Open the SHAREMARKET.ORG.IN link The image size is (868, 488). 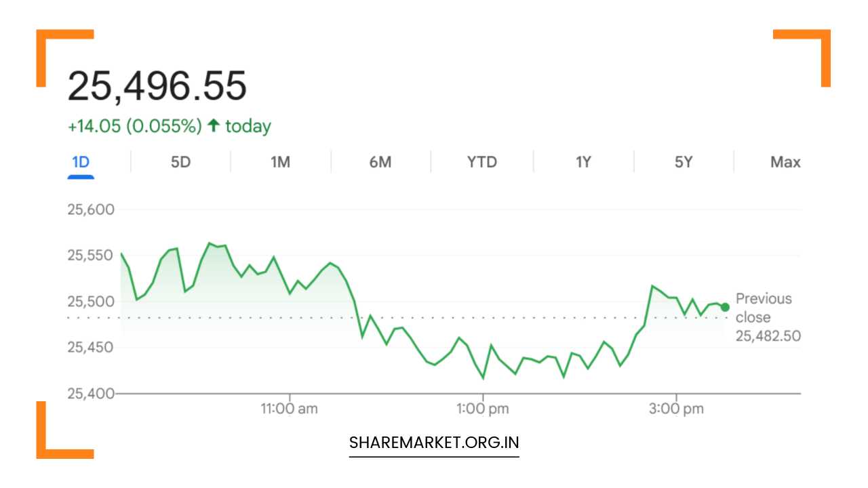click(434, 443)
